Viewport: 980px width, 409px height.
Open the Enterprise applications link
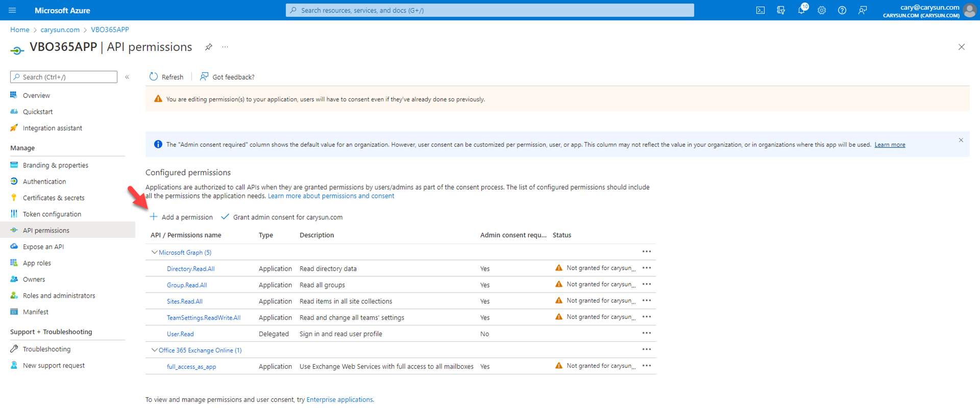coord(339,400)
